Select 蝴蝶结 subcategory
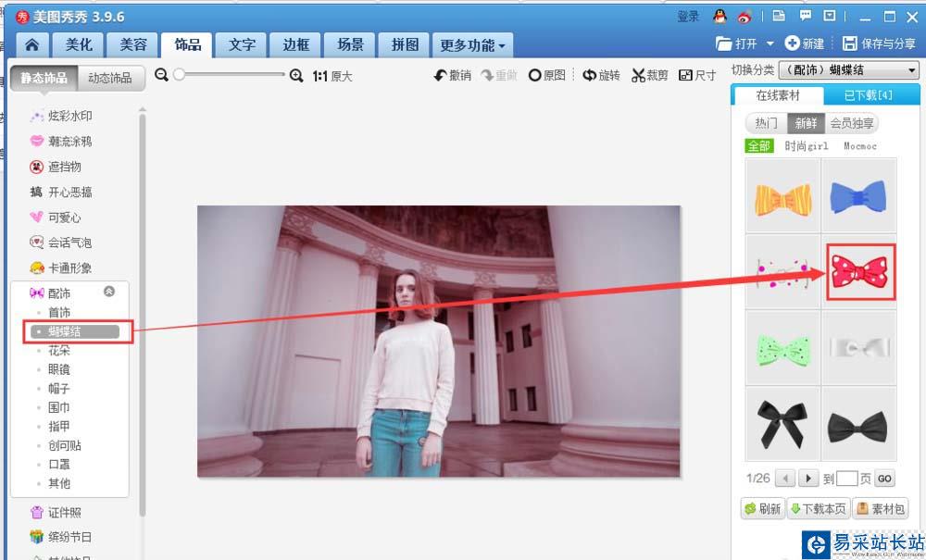The width and height of the screenshot is (926, 560). [x=77, y=331]
